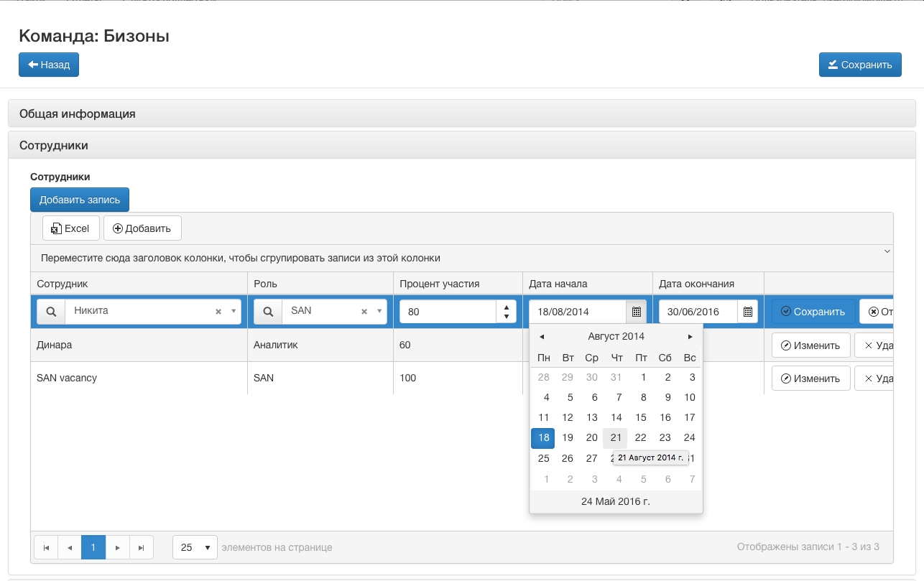The image size is (924, 581).
Task: Select day 13 in the calendar
Action: 592,418
